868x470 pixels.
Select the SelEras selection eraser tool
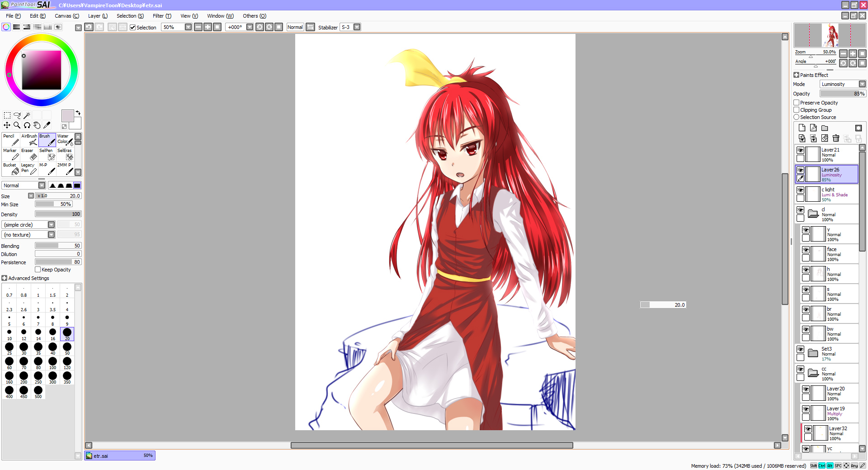pos(65,154)
